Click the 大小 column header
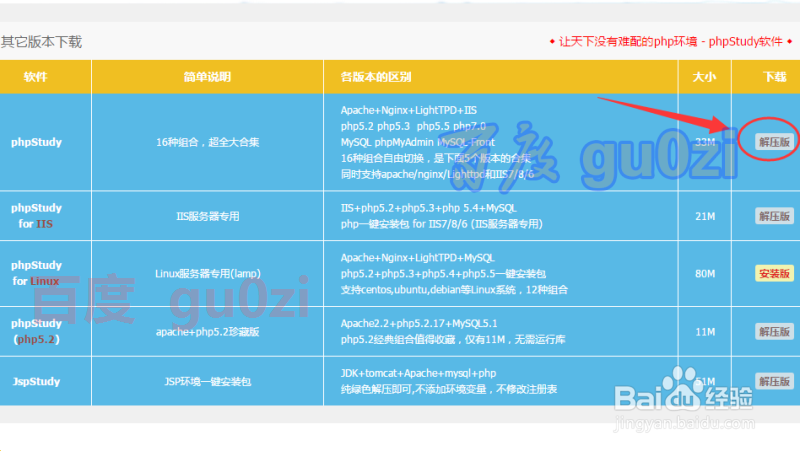 click(x=704, y=77)
